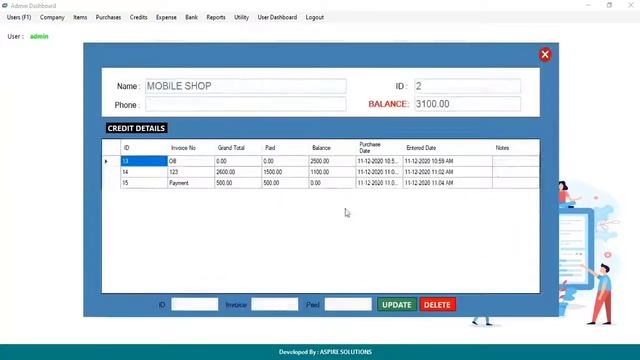Select the highlighted ID cell 13
640x360 pixels.
(144, 161)
